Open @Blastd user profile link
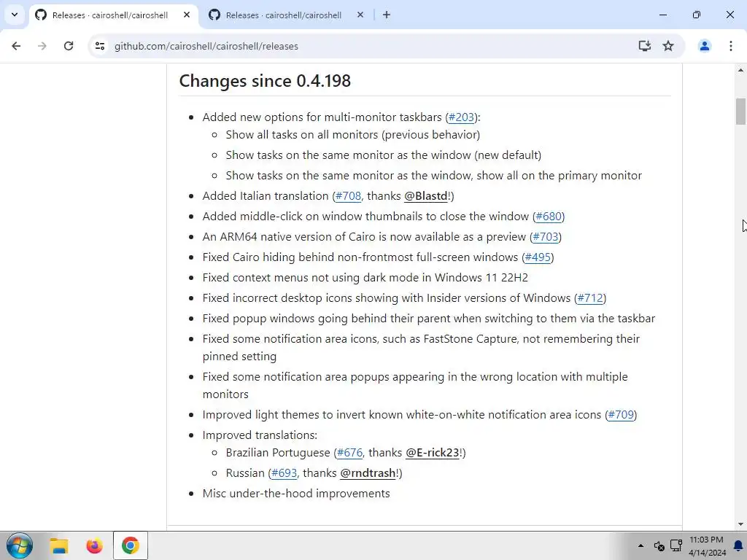 pos(426,195)
